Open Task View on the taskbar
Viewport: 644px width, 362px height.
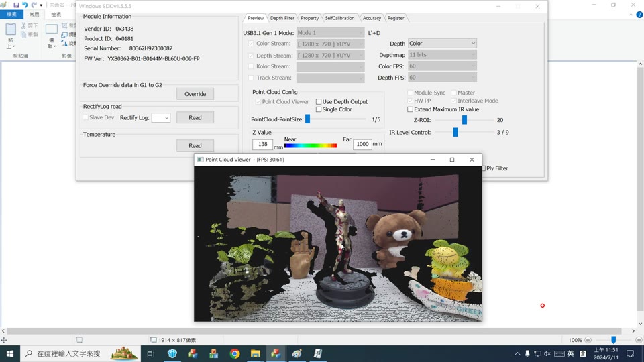tap(151, 353)
